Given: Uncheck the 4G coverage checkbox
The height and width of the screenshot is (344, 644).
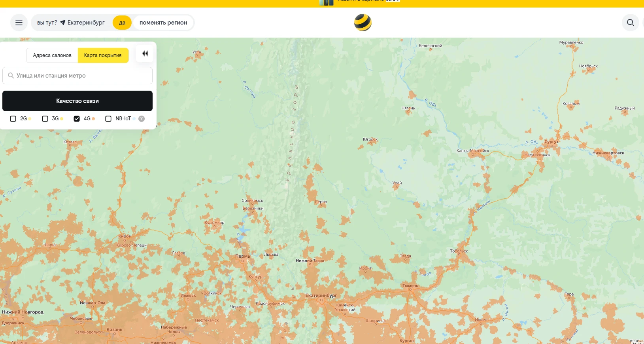Looking at the screenshot, I should click(x=77, y=119).
